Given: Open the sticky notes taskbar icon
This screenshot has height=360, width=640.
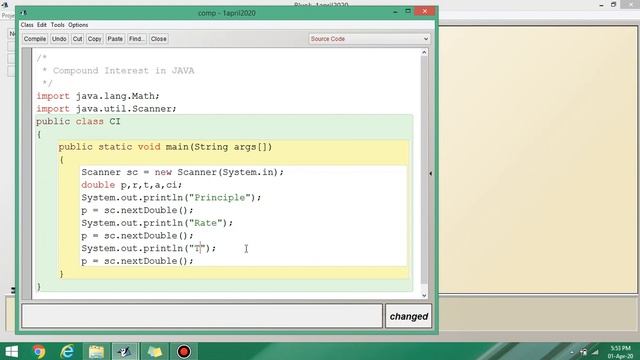Looking at the screenshot, I should pos(154,351).
